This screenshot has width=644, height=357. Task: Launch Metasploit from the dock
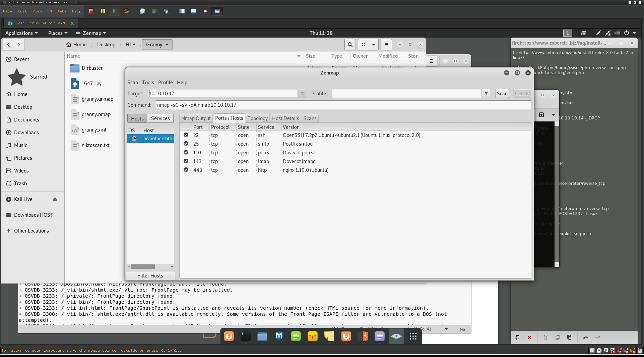tap(279, 336)
